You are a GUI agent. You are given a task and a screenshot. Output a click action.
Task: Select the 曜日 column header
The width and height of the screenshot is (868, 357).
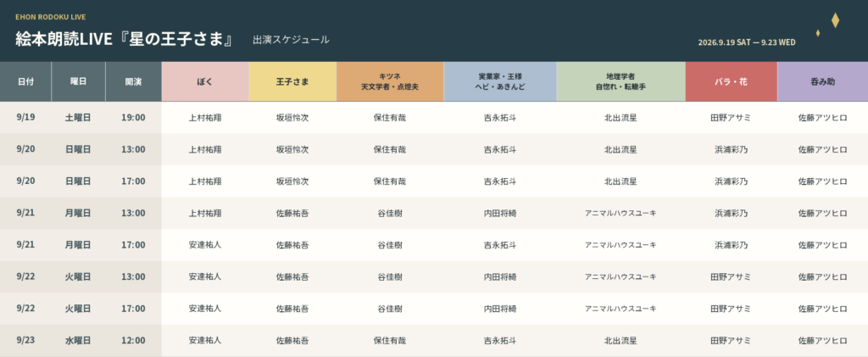[78, 81]
